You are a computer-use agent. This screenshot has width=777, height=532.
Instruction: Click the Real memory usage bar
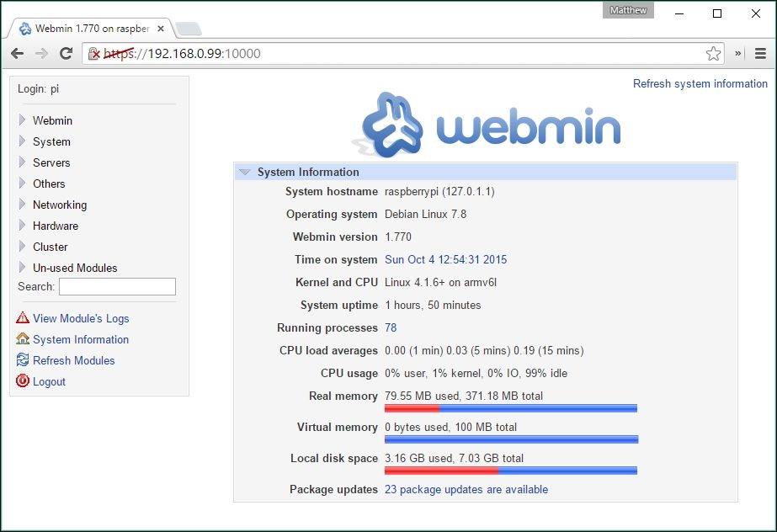[511, 408]
